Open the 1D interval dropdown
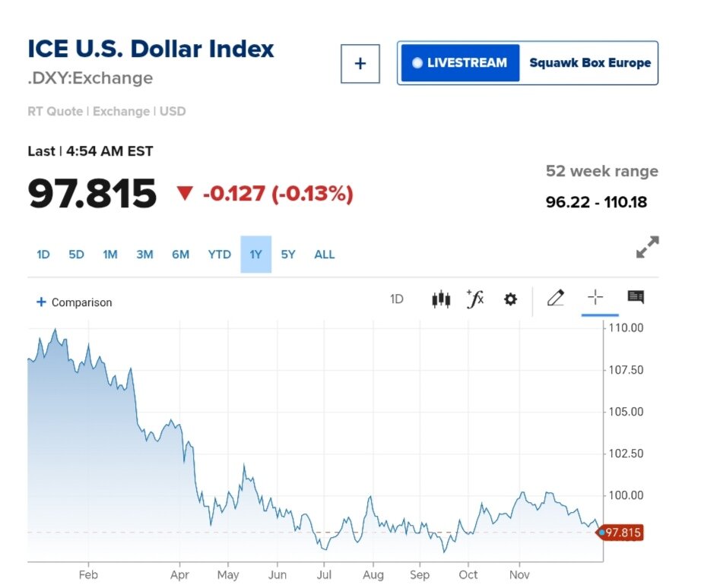 pyautogui.click(x=397, y=299)
